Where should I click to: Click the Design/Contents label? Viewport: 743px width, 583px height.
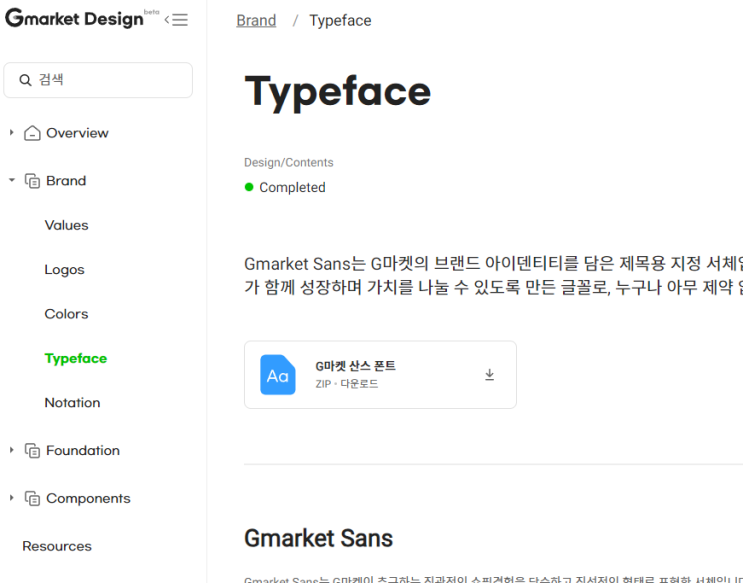click(289, 163)
